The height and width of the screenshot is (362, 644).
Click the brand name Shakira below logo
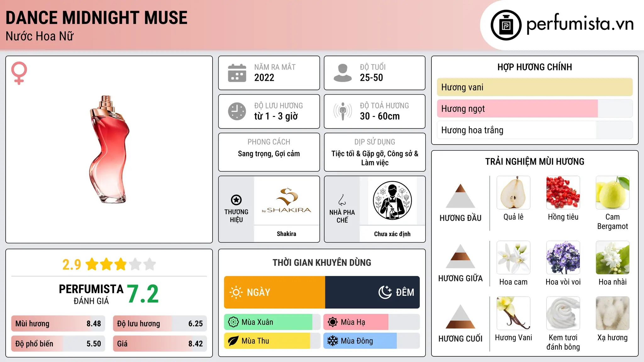click(286, 234)
